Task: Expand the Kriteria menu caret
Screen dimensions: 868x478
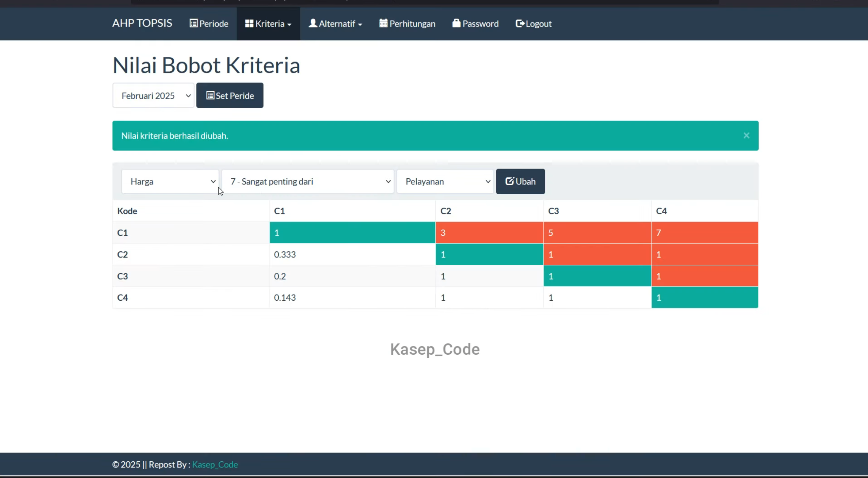Action: tap(289, 24)
